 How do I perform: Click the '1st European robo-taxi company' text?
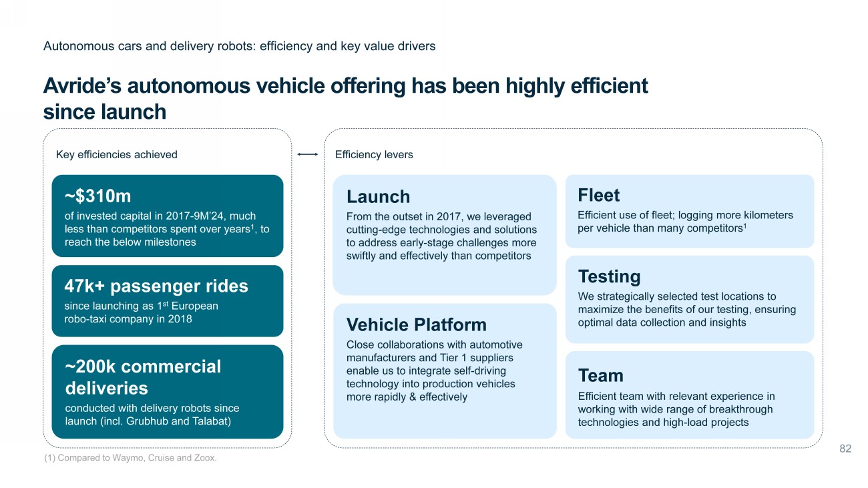[x=142, y=312]
